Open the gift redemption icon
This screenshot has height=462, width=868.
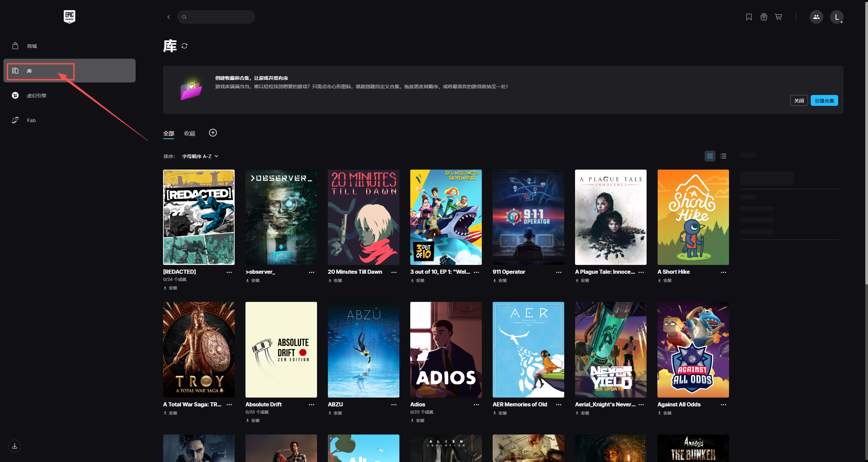pos(764,17)
